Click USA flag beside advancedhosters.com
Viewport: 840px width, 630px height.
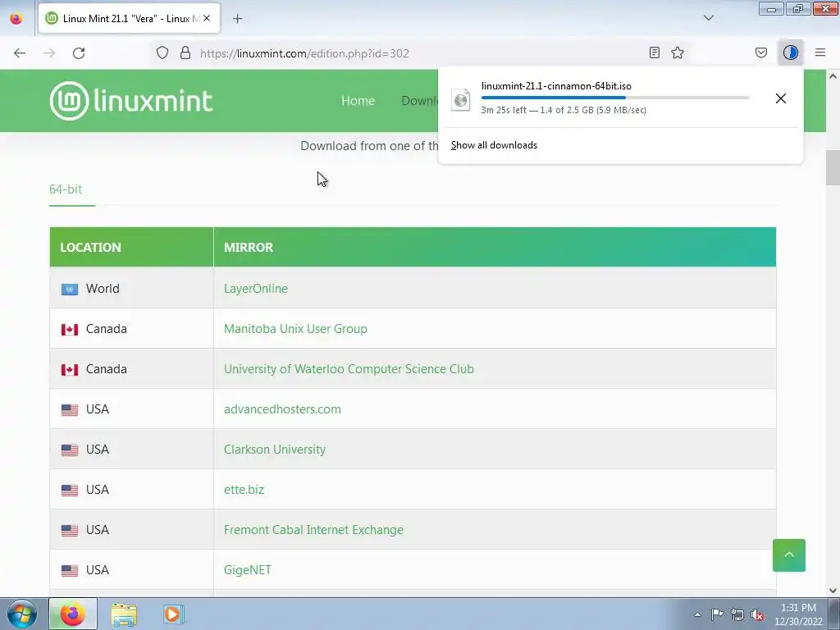(x=70, y=410)
